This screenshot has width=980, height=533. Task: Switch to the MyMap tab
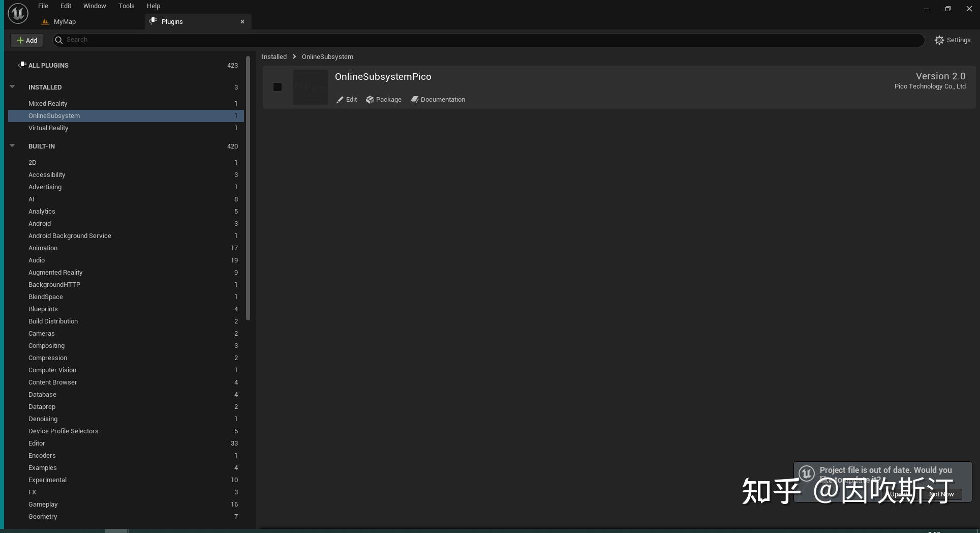coord(65,21)
